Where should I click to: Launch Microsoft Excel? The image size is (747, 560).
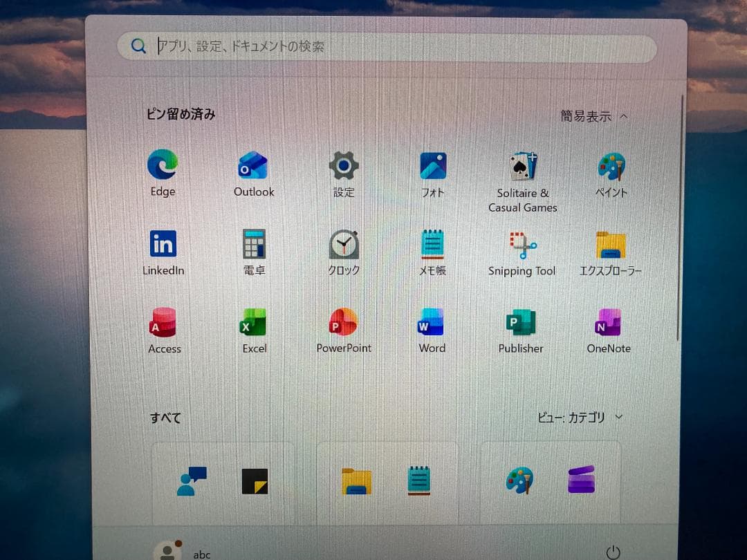254,331
